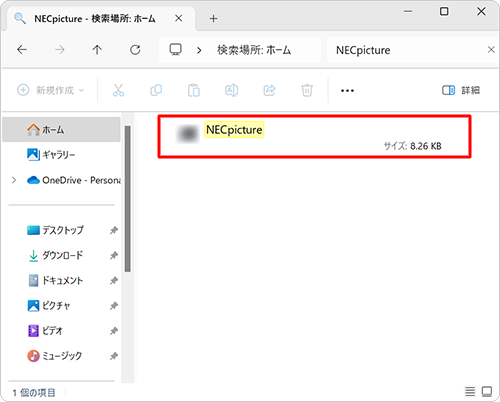Click the Copy icon in toolbar
The height and width of the screenshot is (402, 500).
tap(156, 90)
